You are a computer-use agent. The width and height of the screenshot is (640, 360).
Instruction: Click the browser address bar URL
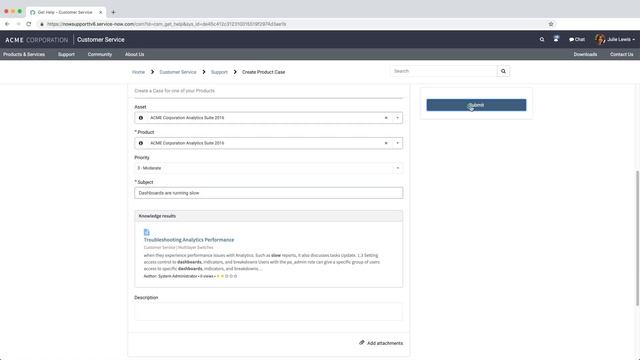point(167,24)
